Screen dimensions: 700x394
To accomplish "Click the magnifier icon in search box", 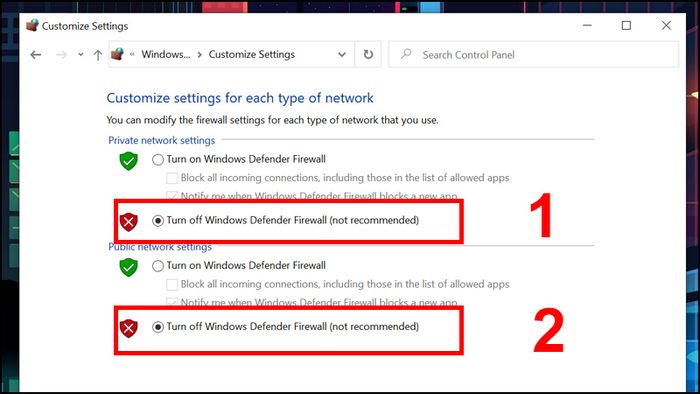I will (x=405, y=54).
